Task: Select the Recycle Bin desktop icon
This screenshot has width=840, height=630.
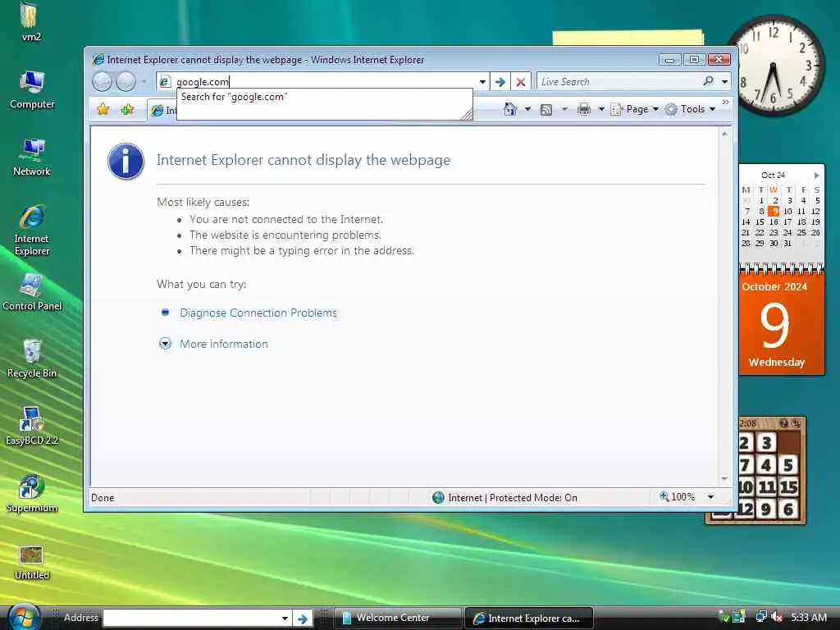Action: pos(32,359)
